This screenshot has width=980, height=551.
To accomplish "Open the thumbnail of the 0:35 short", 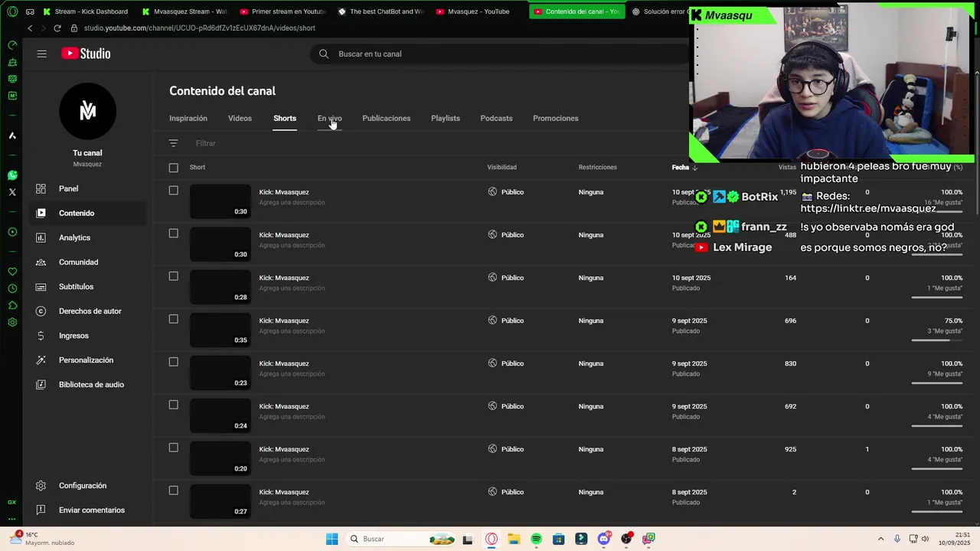I will 220,330.
